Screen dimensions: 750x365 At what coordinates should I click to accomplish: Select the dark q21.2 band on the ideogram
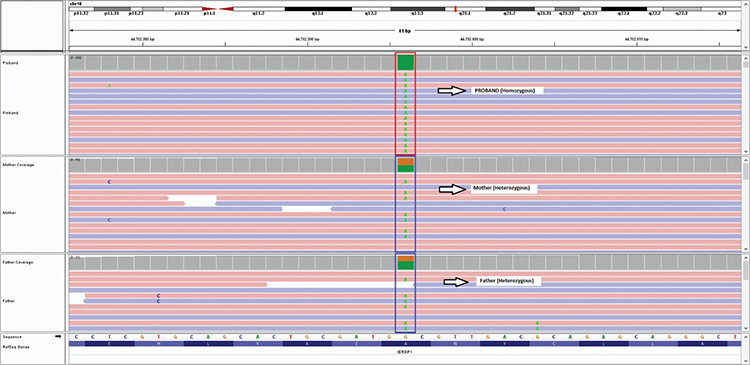coord(510,9)
